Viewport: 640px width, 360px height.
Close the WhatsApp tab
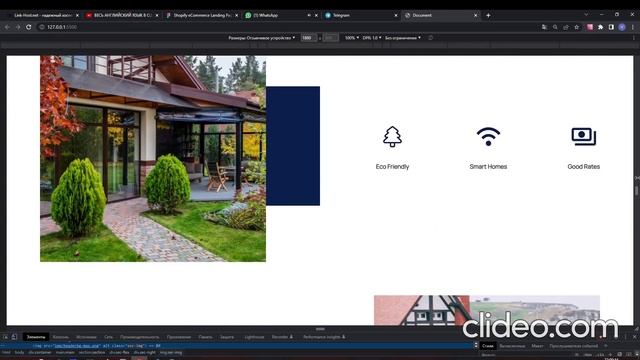[x=316, y=15]
